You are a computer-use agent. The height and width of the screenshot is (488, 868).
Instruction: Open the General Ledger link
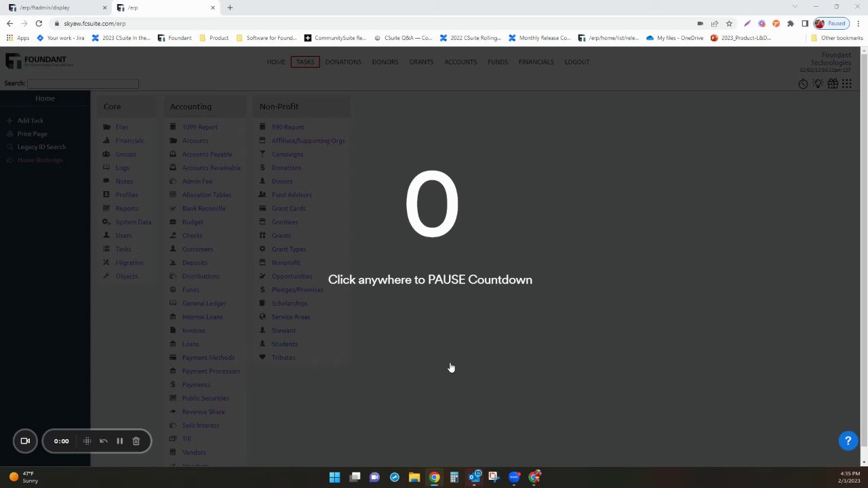[203, 303]
